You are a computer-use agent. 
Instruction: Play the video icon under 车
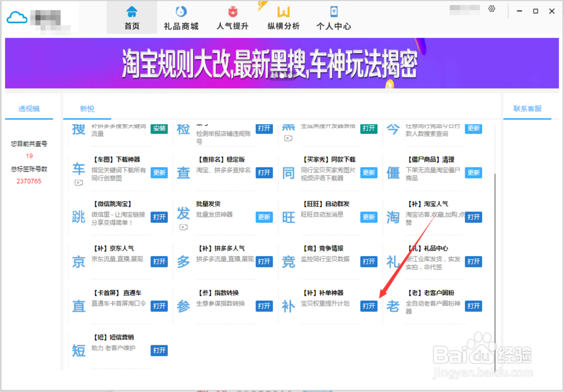click(x=78, y=183)
